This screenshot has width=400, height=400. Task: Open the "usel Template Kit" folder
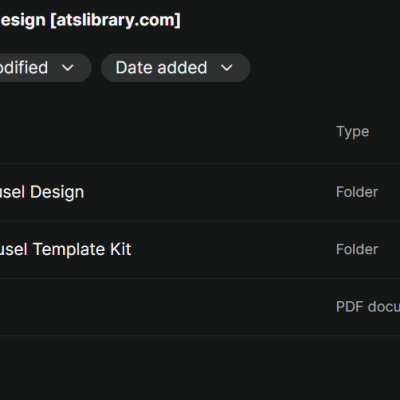[200, 249]
